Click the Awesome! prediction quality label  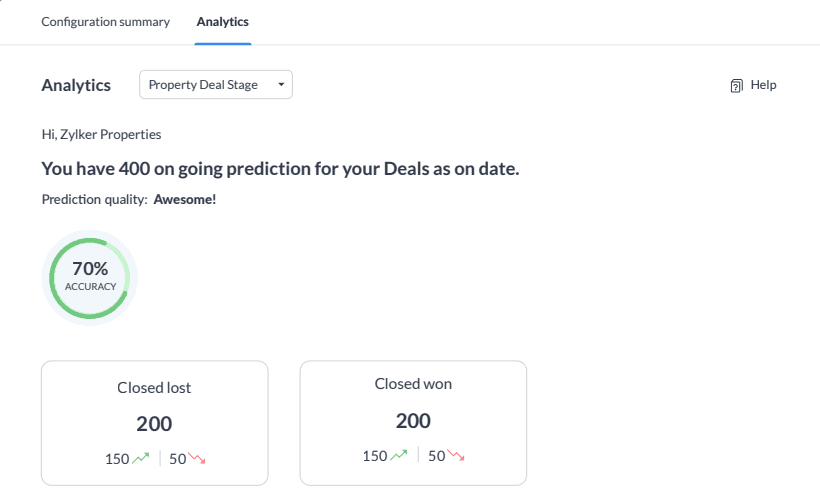pos(185,199)
